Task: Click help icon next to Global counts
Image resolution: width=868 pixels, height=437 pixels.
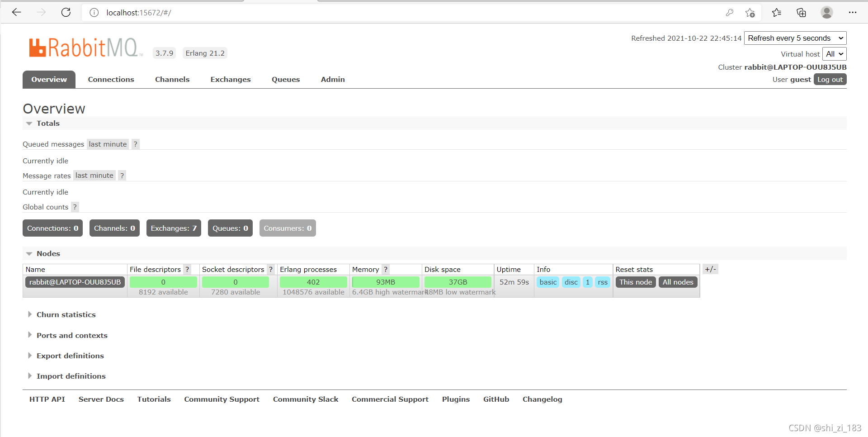Action: (x=75, y=207)
